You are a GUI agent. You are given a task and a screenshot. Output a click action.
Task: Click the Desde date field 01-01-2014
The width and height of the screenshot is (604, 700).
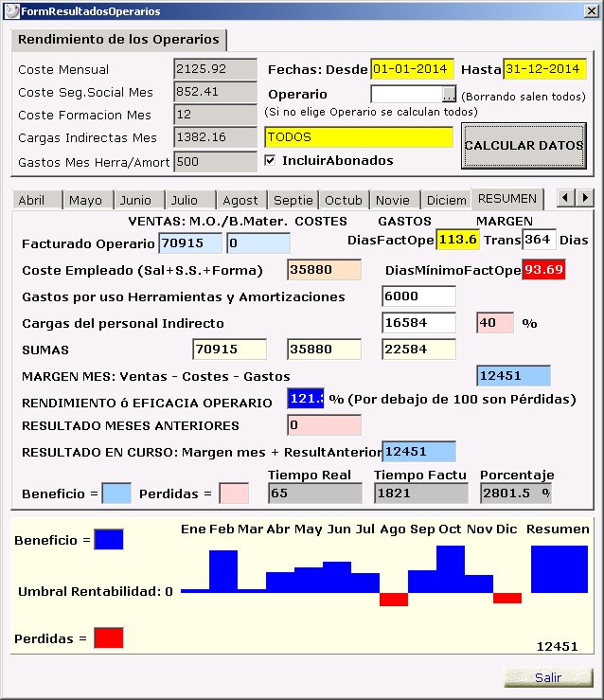pos(412,69)
